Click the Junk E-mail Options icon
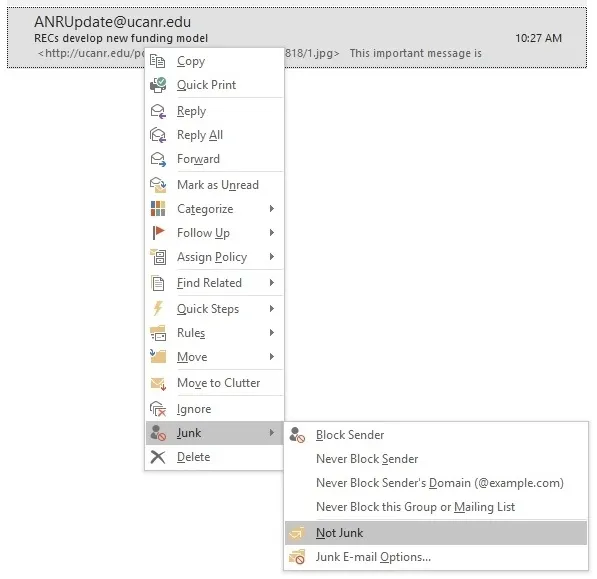This screenshot has height=579, width=597. [297, 557]
